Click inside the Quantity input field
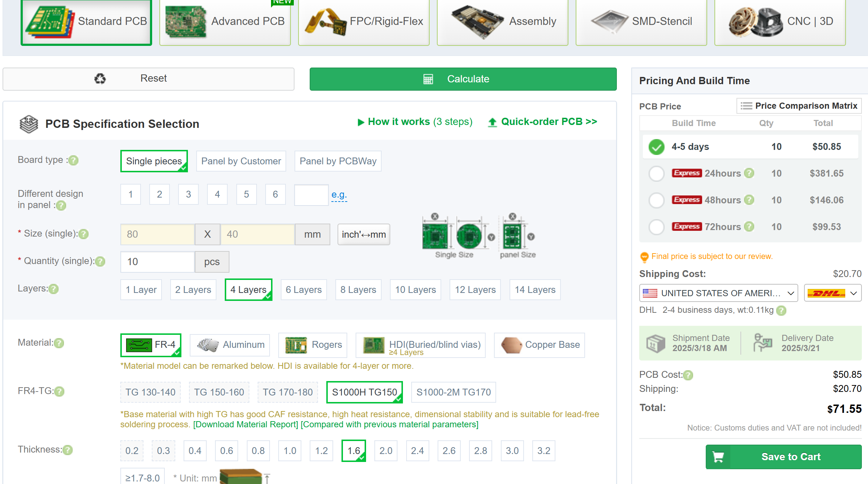Viewport: 868px width, 484px height. tap(157, 262)
